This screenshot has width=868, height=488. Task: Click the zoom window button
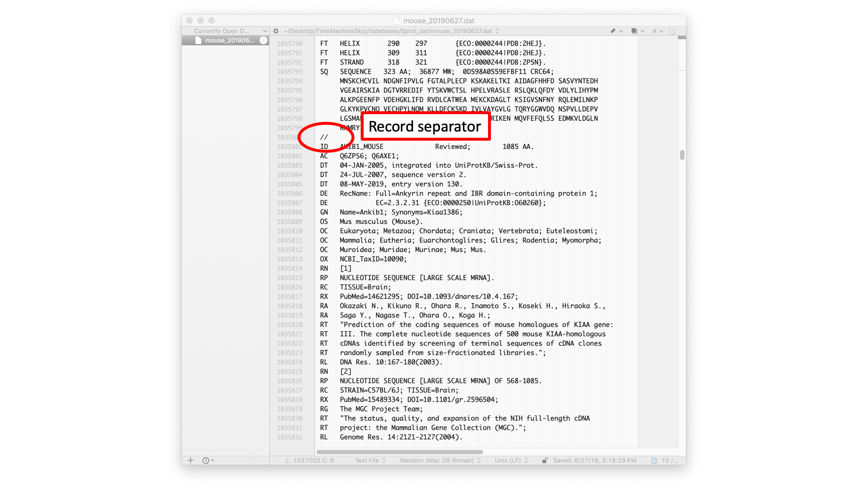[x=211, y=21]
